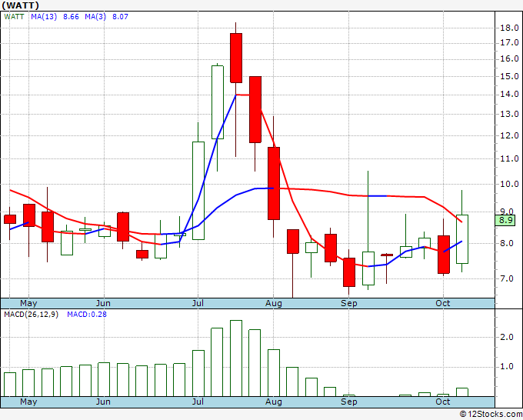The width and height of the screenshot is (523, 420).
Task: Click the 10.0 price axis label
Action: [506, 185]
